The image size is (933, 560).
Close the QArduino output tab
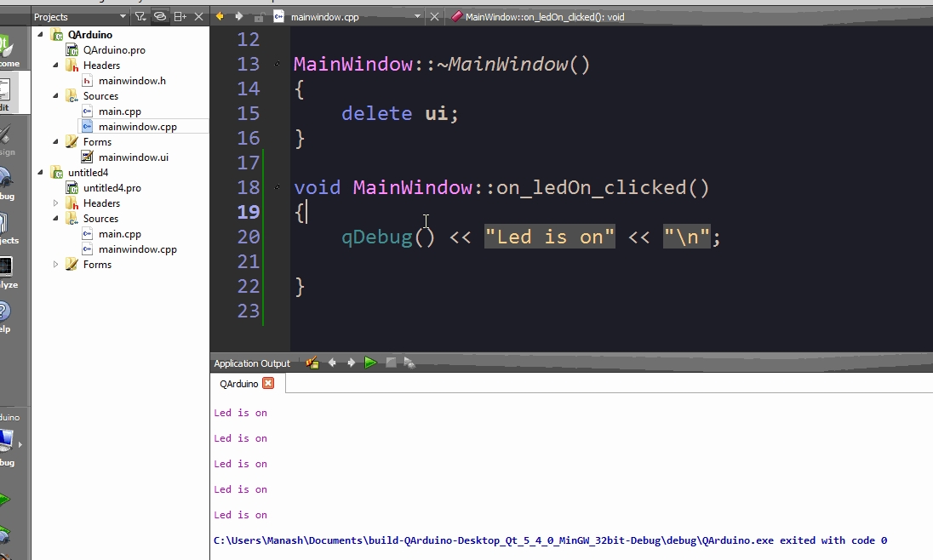(268, 383)
